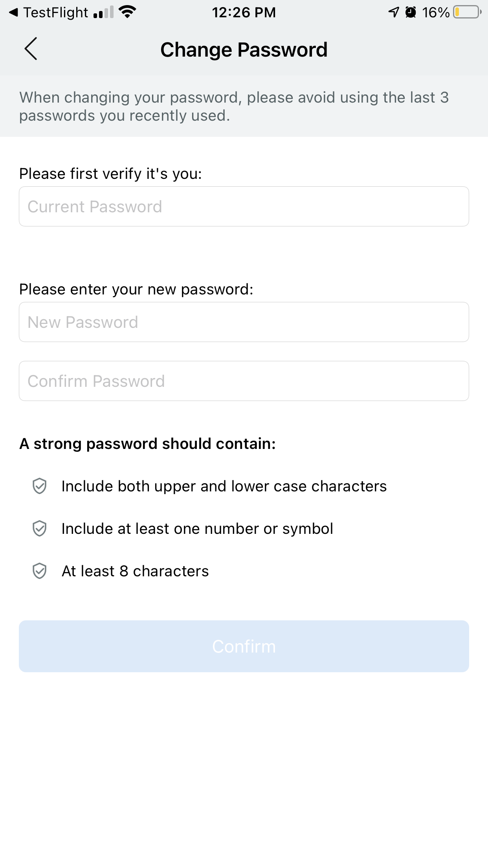This screenshot has height=868, width=488.
Task: Click shield check beside upper and lower case rule
Action: [x=39, y=486]
